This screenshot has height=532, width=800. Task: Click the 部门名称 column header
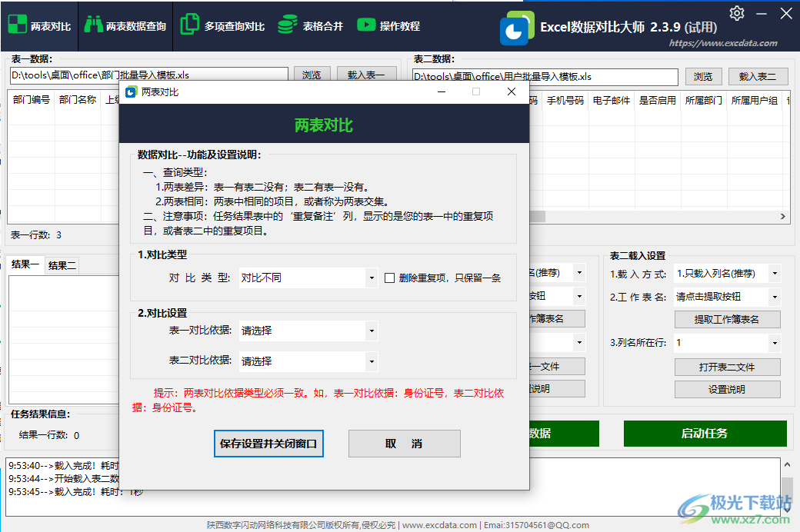78,99
